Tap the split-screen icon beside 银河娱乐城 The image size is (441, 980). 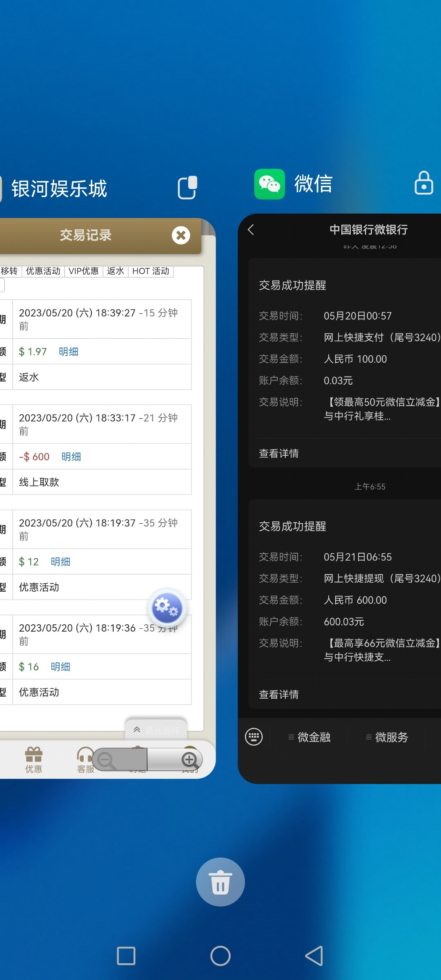coord(187,188)
